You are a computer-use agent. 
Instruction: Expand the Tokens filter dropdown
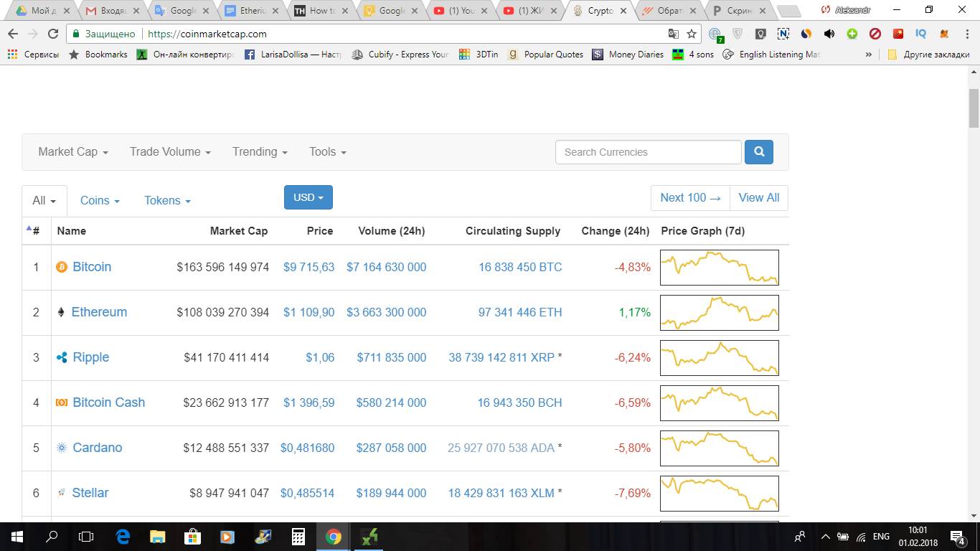pyautogui.click(x=167, y=201)
